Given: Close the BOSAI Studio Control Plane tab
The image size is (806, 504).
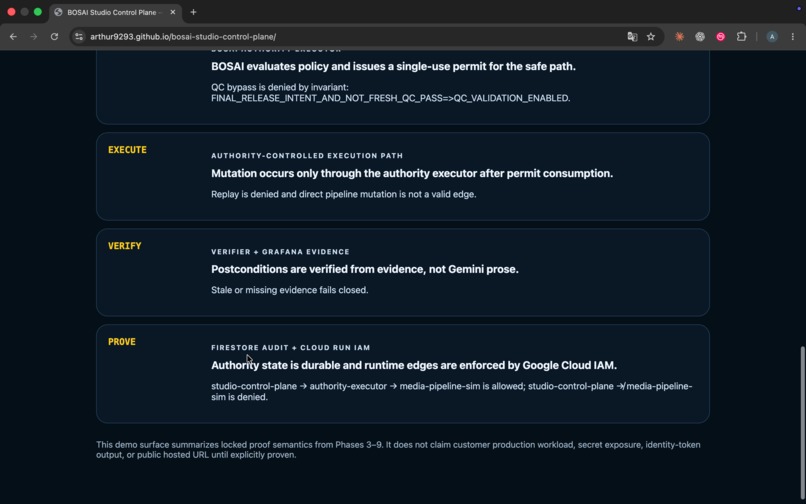Looking at the screenshot, I should click(x=173, y=12).
